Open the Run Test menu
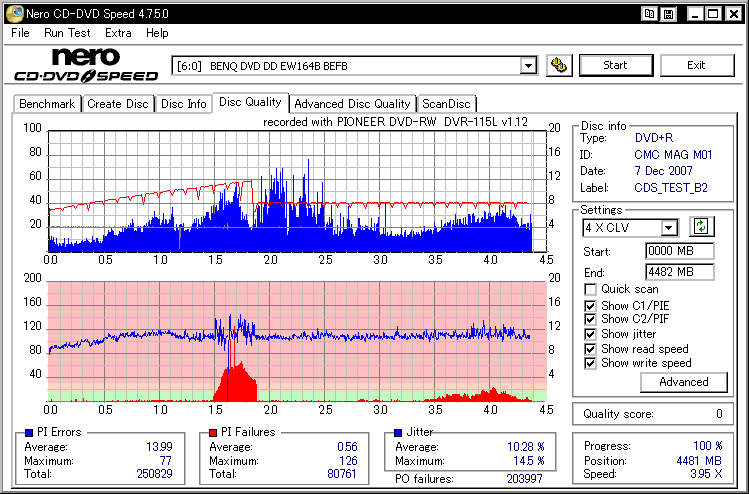Image resolution: width=749 pixels, height=494 pixels. (66, 33)
